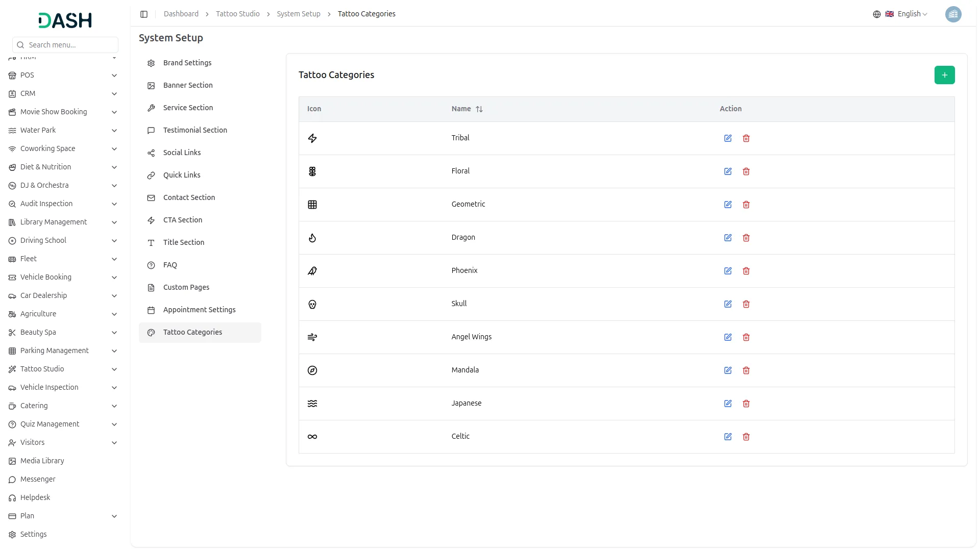Screen dimensions: 980x551
Task: Open Appointment Settings setup tab
Action: (199, 310)
